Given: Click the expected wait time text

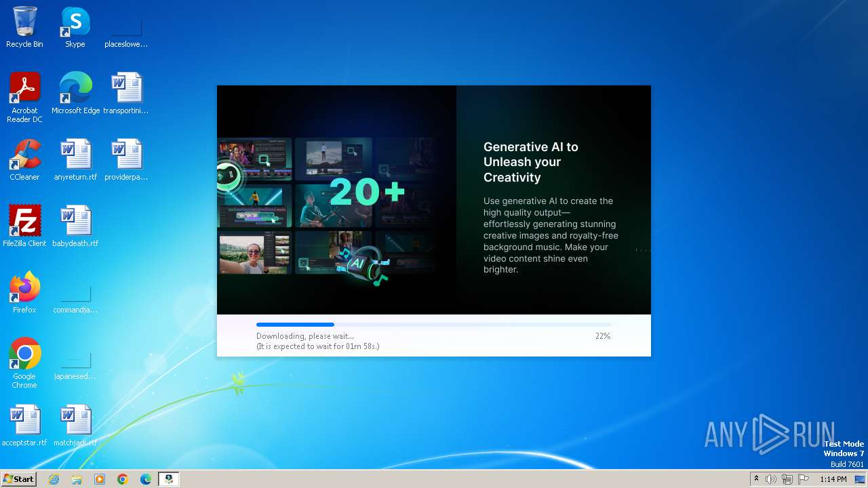Looking at the screenshot, I should click(317, 346).
